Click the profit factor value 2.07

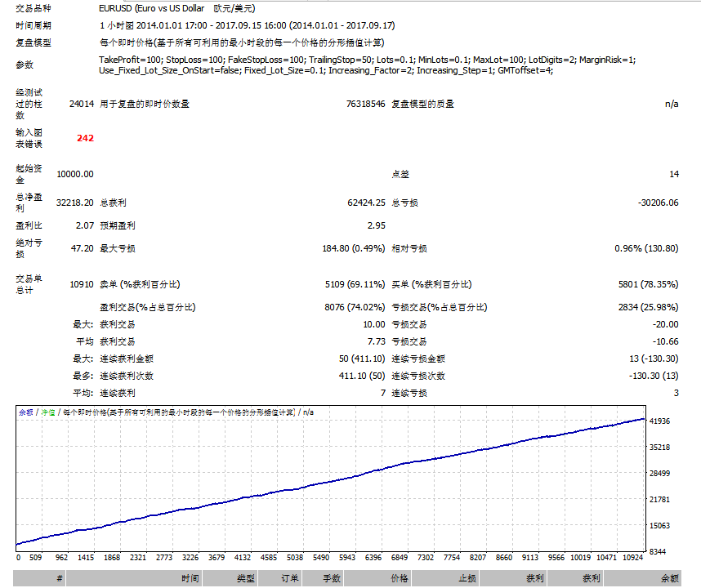[84, 225]
